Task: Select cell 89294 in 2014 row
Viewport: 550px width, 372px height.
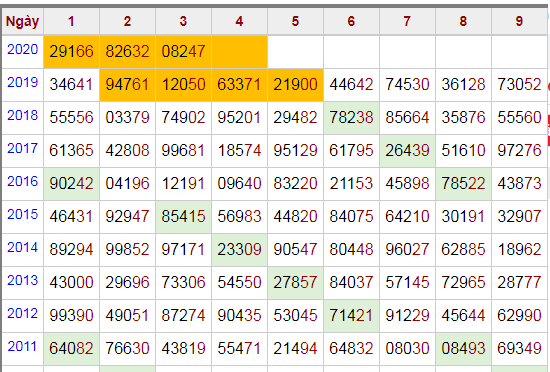Action: (x=71, y=250)
